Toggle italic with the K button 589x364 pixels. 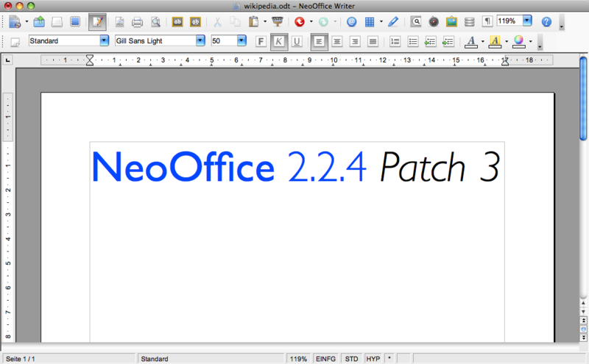[279, 41]
